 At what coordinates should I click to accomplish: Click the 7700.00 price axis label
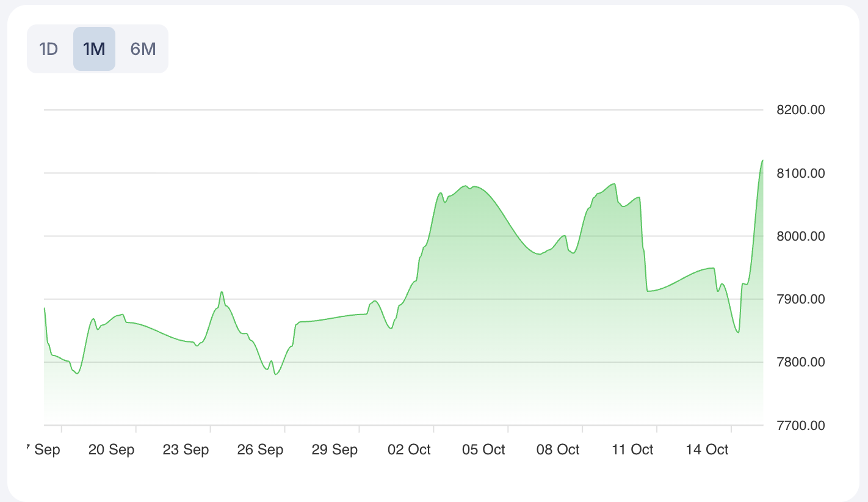pos(799,425)
